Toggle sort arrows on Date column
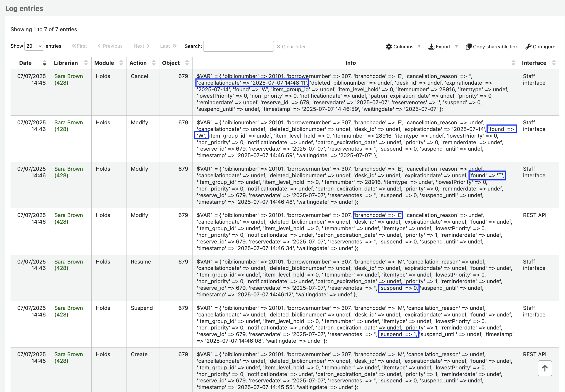 (x=45, y=63)
